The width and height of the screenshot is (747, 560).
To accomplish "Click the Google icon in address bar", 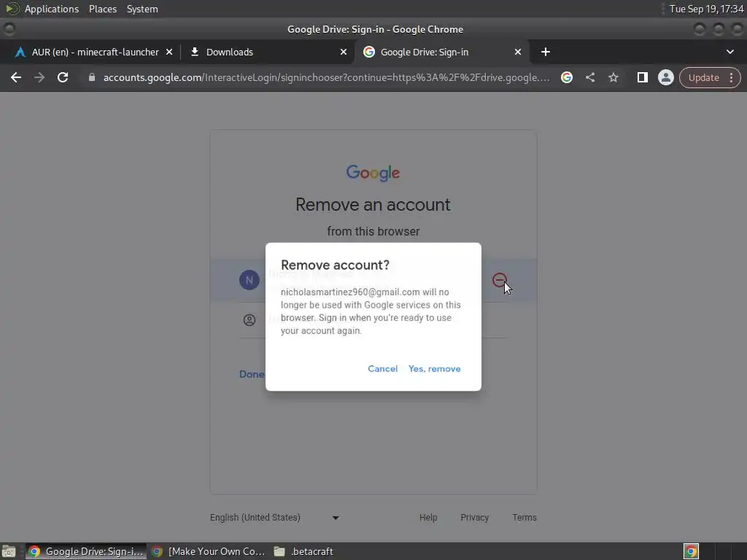I will [566, 77].
